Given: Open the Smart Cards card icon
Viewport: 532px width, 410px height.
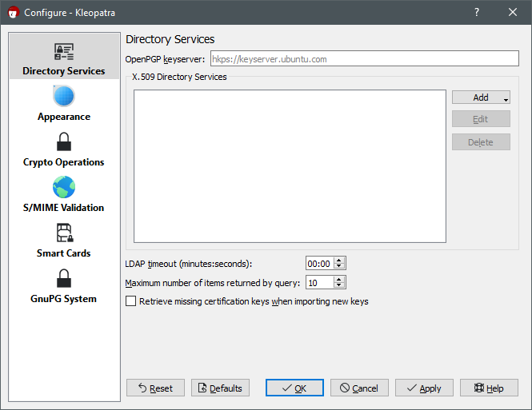Looking at the screenshot, I should click(64, 233).
